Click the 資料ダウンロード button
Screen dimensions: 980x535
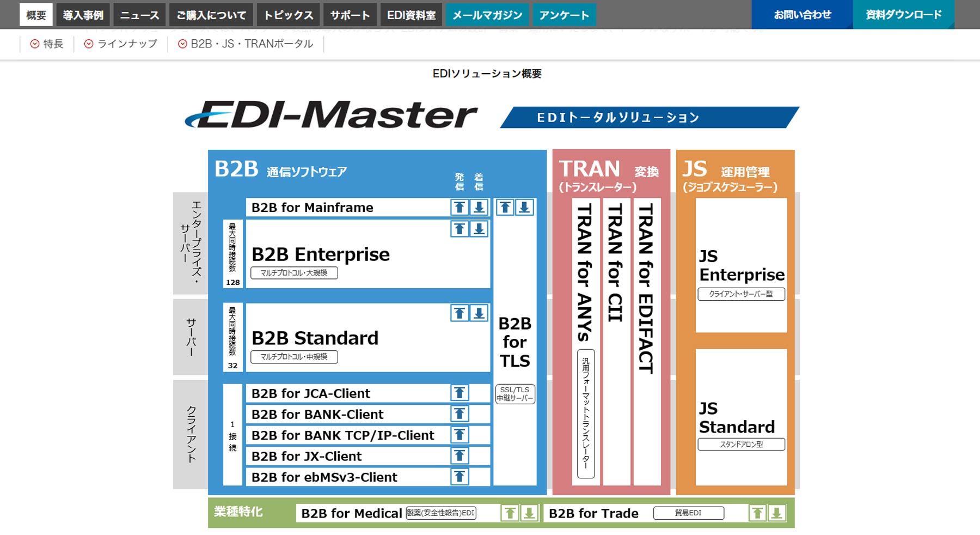[903, 15]
